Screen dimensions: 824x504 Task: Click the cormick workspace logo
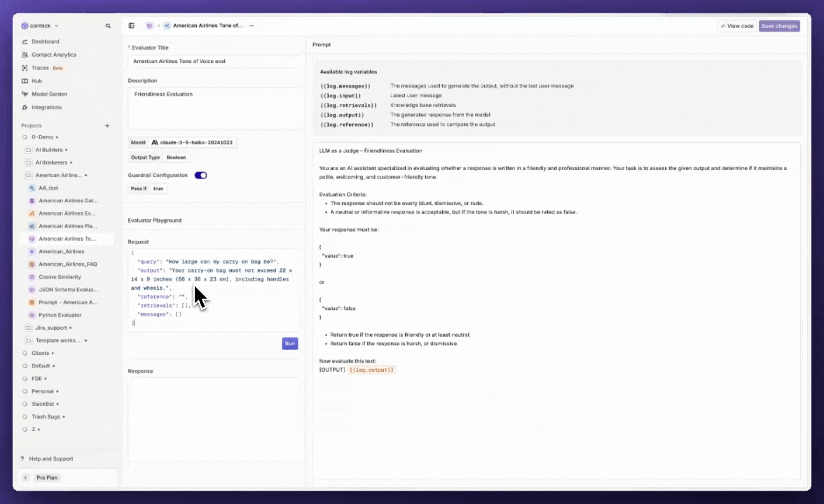click(25, 26)
